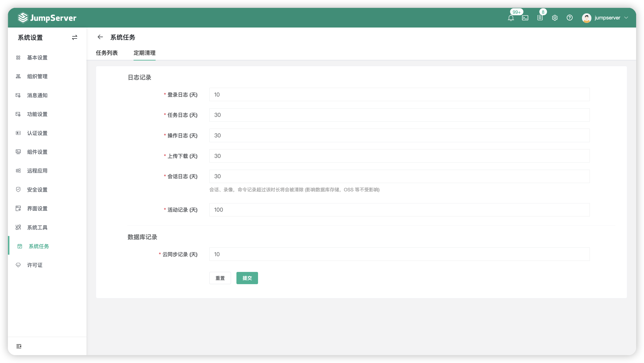Click the 重置 button
Viewport: 644px width, 363px height.
coord(220,278)
